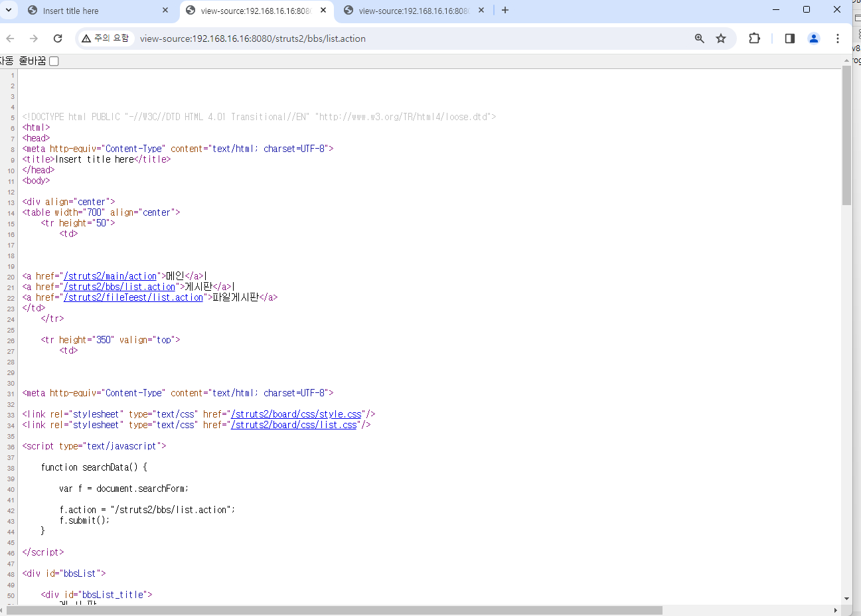
Task: Maximize the Chrome window
Action: tap(807, 10)
